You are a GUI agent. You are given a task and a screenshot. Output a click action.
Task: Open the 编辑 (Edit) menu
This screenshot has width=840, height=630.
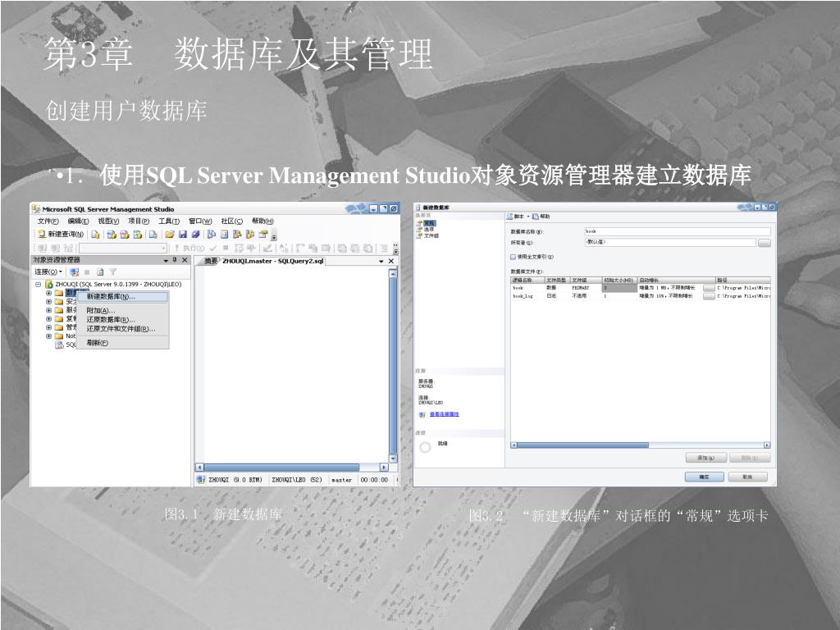[78, 221]
